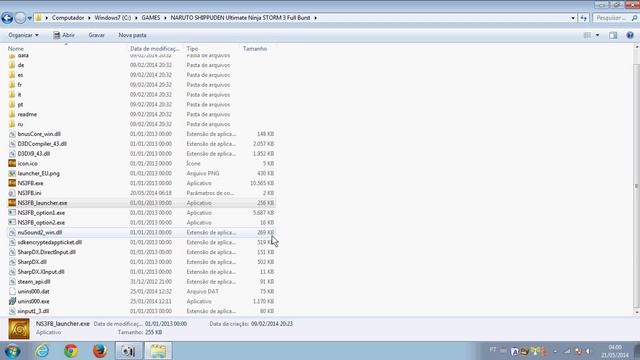Click the Back navigation arrow
Screen dimensions: 640x360
(7, 18)
